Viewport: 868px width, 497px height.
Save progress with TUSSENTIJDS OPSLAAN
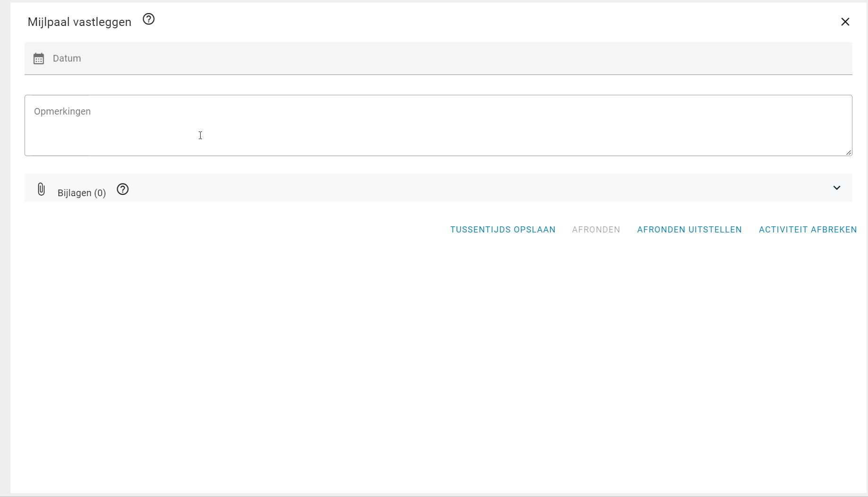502,230
